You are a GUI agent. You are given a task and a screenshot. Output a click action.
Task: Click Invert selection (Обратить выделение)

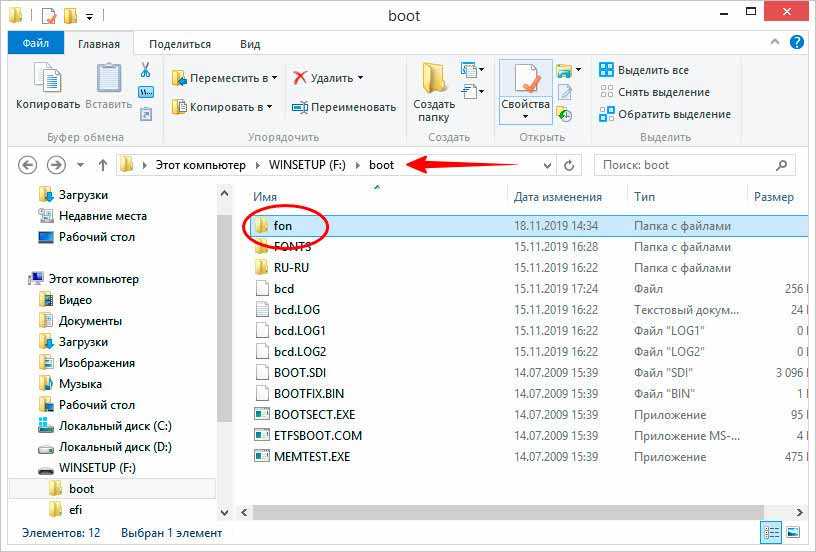pos(664,114)
